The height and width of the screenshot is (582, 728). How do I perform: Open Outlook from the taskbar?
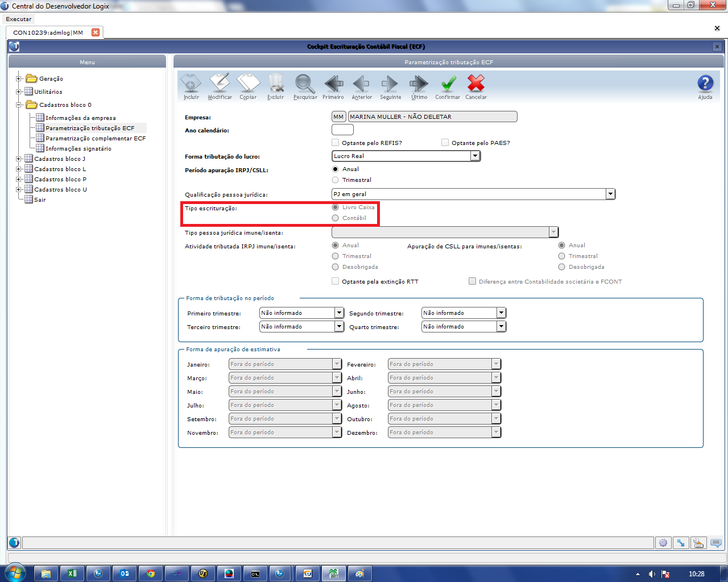coord(125,573)
